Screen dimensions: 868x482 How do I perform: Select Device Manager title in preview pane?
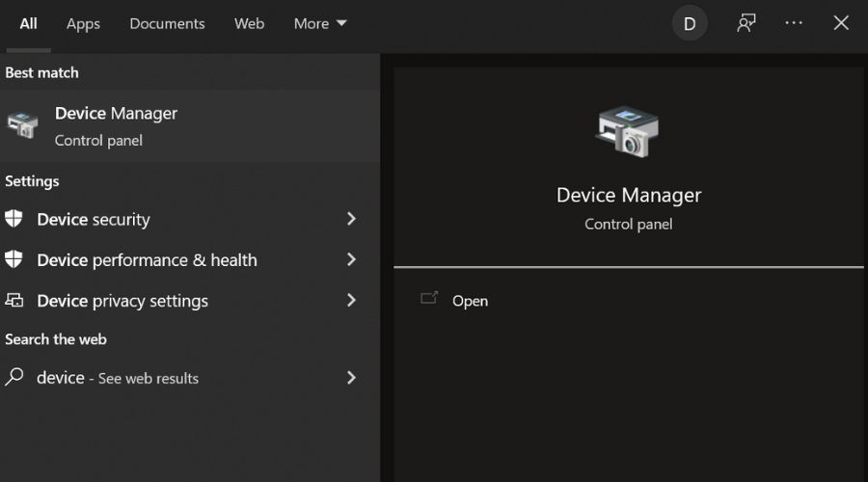click(628, 195)
